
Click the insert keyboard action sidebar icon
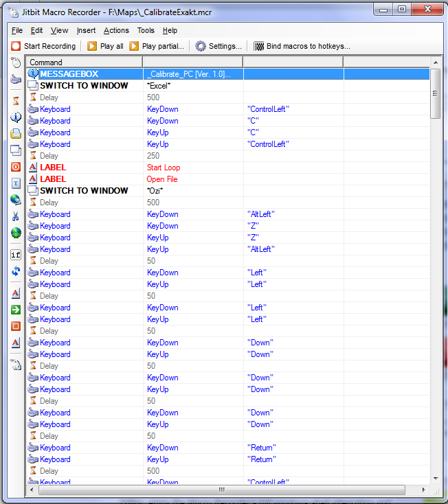pos(15,80)
